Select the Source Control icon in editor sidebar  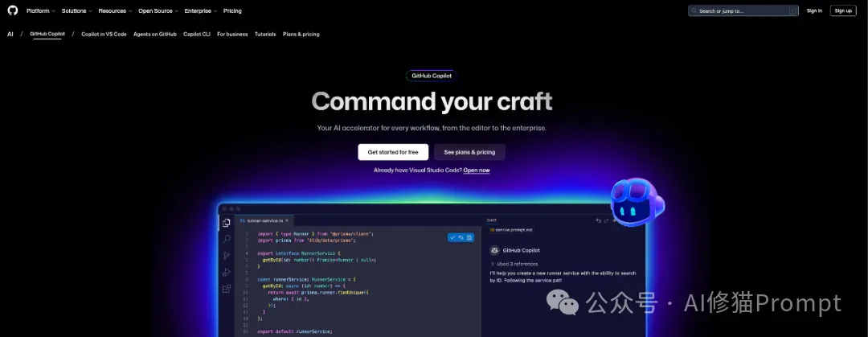point(227,256)
